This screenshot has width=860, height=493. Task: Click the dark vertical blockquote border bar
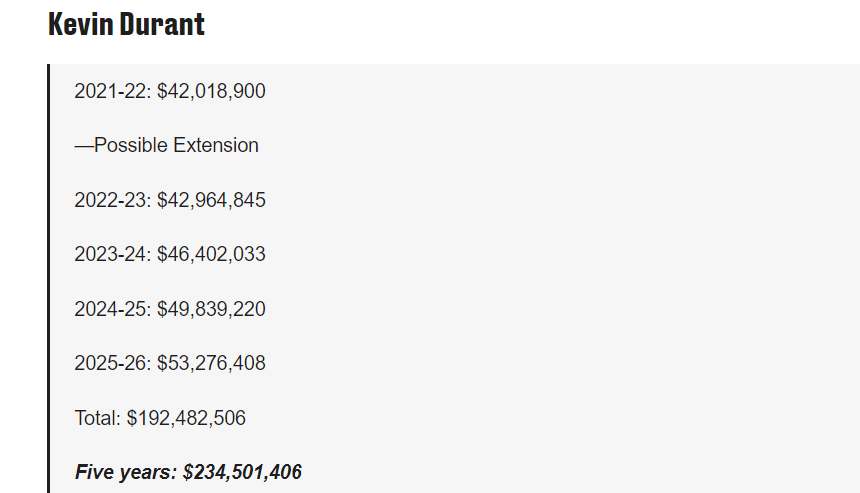48,278
